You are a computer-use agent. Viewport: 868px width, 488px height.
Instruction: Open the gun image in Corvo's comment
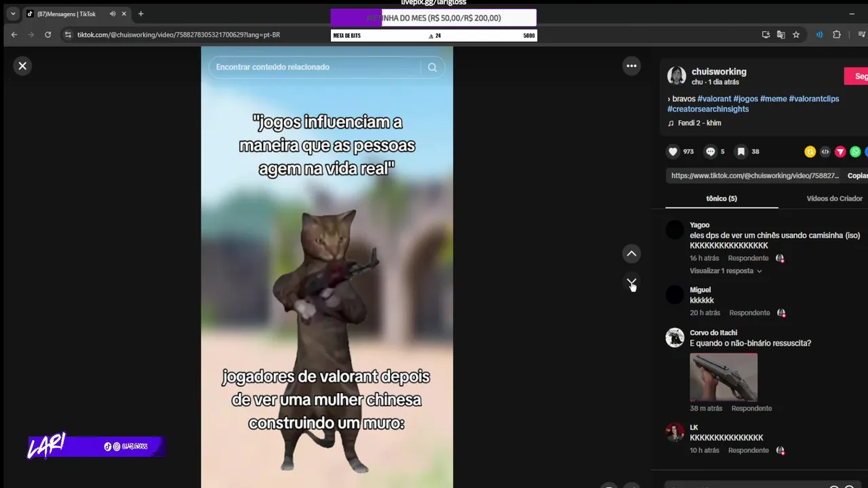(724, 377)
